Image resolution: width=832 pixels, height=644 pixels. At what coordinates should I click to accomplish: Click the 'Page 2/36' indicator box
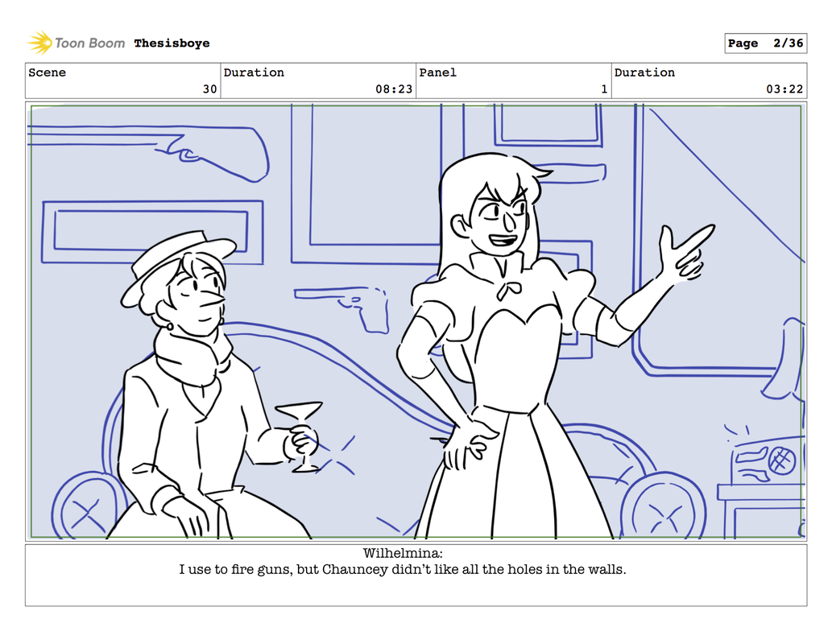[765, 43]
